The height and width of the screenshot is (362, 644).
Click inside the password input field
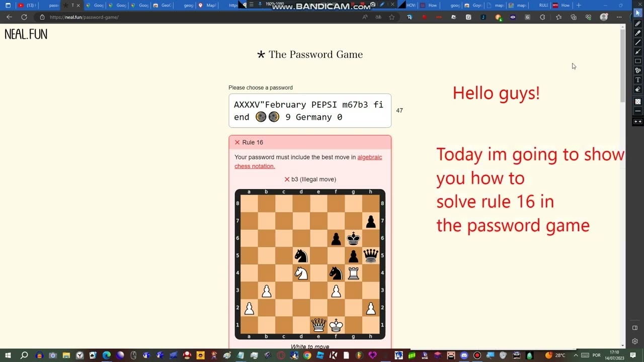point(309,111)
